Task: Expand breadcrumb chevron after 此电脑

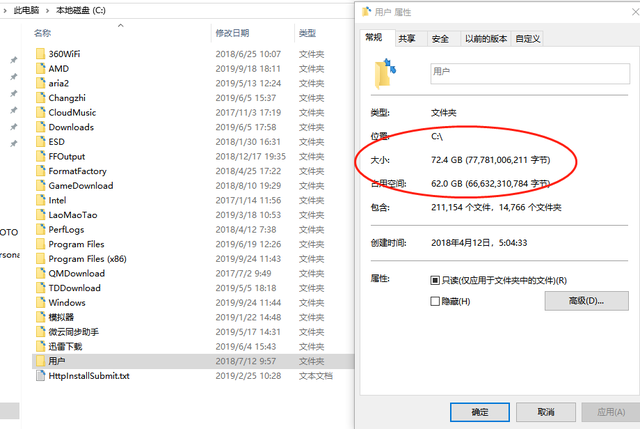Action: coord(47,11)
